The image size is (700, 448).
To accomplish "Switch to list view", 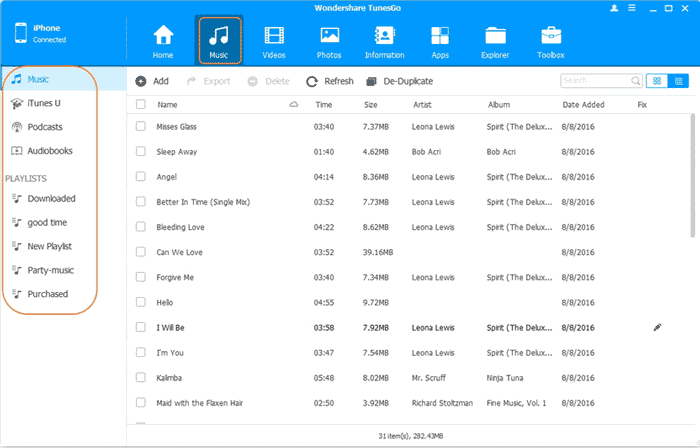I will (x=678, y=81).
